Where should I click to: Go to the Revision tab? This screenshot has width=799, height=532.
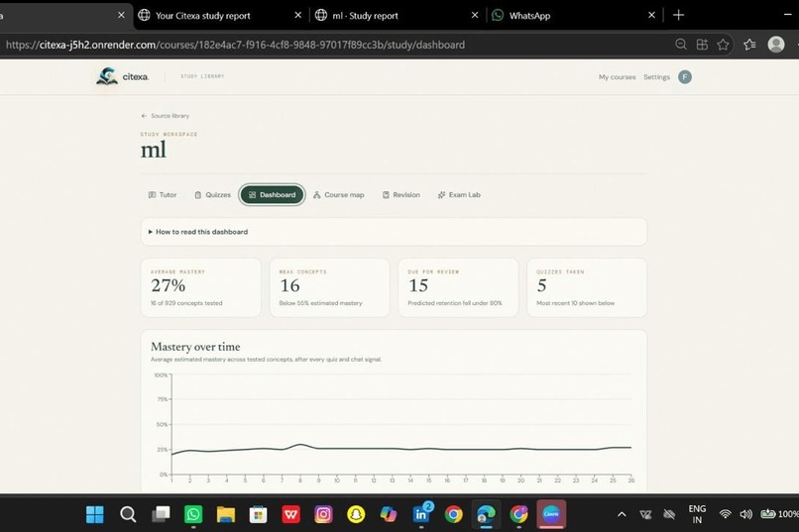401,195
